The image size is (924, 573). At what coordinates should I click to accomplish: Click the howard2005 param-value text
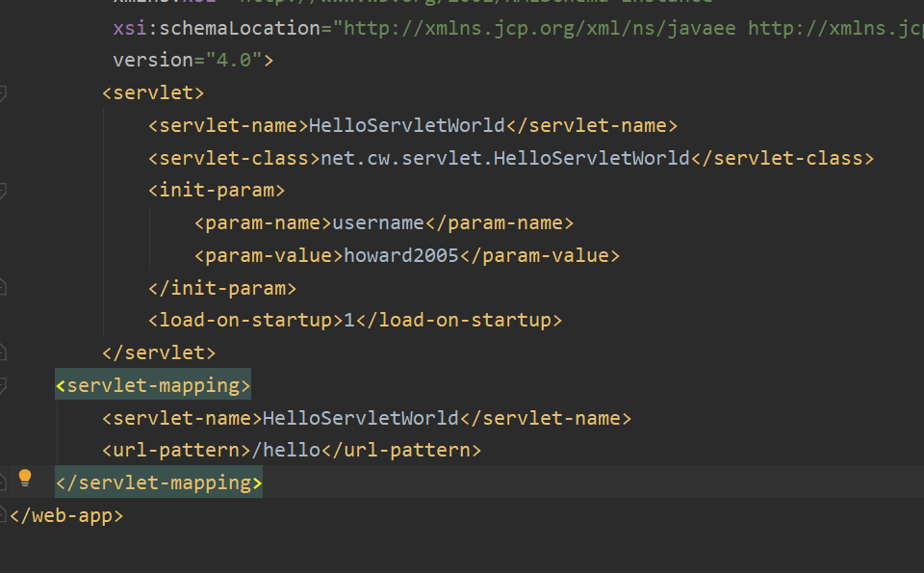coord(401,255)
